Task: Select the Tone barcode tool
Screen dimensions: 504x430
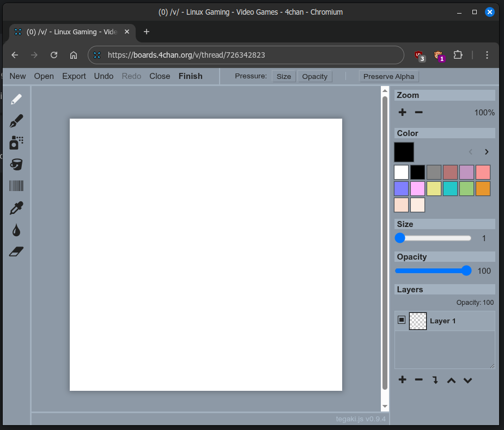Action: pyautogui.click(x=16, y=186)
